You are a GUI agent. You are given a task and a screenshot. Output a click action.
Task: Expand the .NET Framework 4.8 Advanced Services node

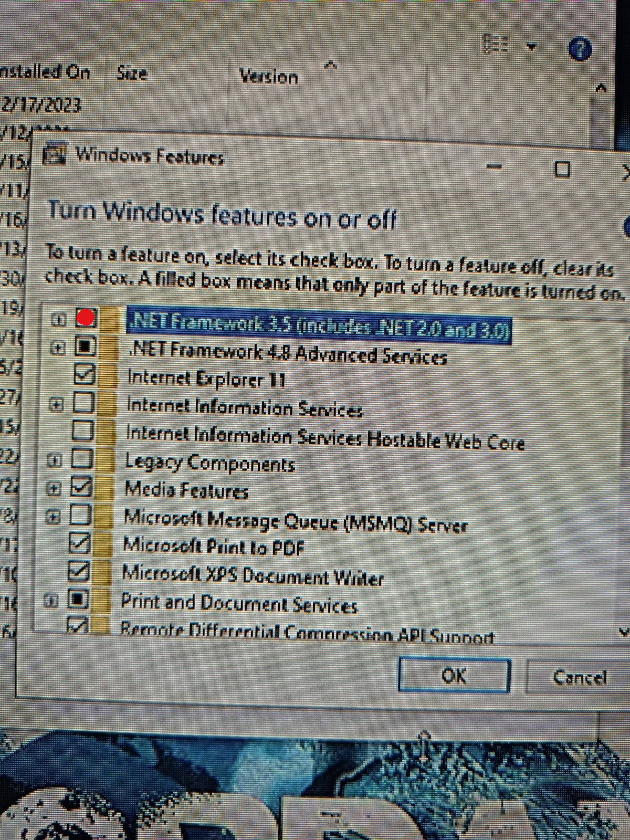pyautogui.click(x=58, y=348)
